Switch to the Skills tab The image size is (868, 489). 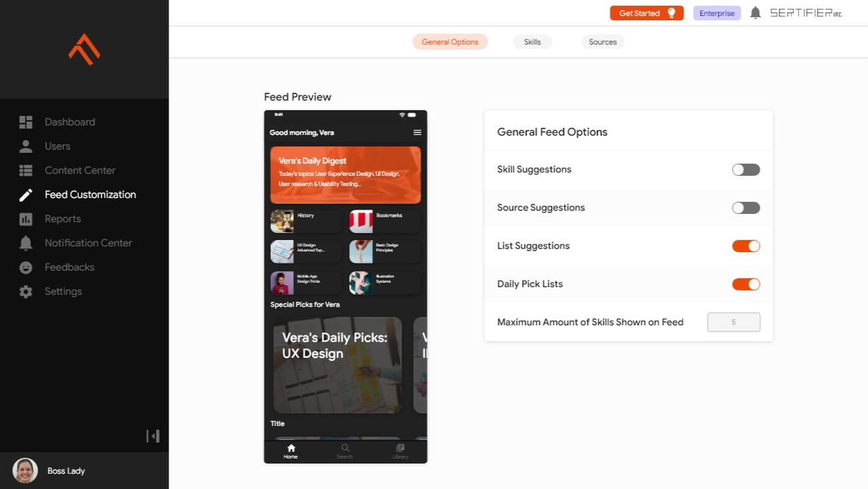532,42
